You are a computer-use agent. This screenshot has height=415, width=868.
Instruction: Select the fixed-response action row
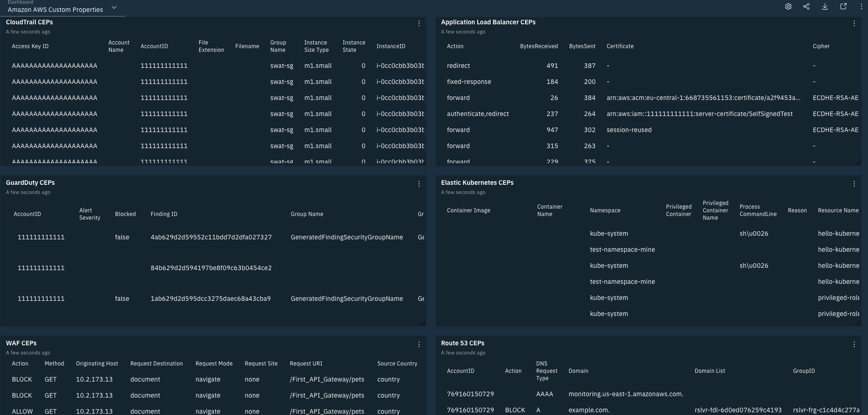pos(648,82)
